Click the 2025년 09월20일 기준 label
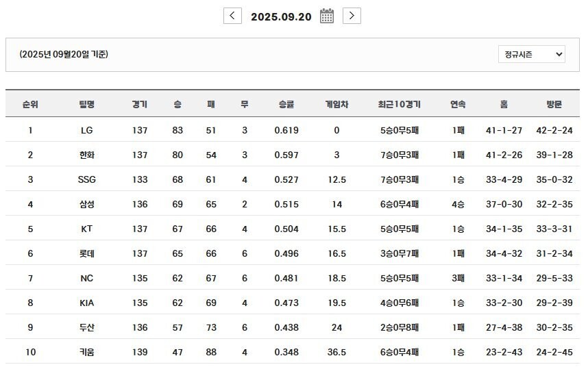The height and width of the screenshot is (367, 588). click(64, 54)
